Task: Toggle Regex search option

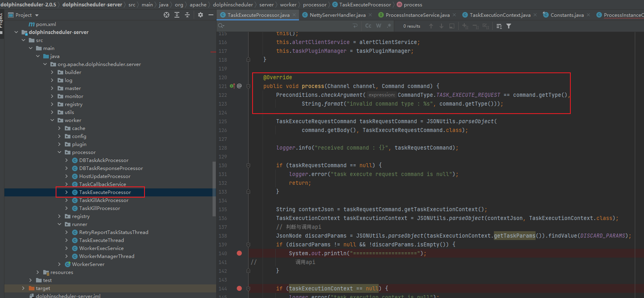Action: [389, 26]
